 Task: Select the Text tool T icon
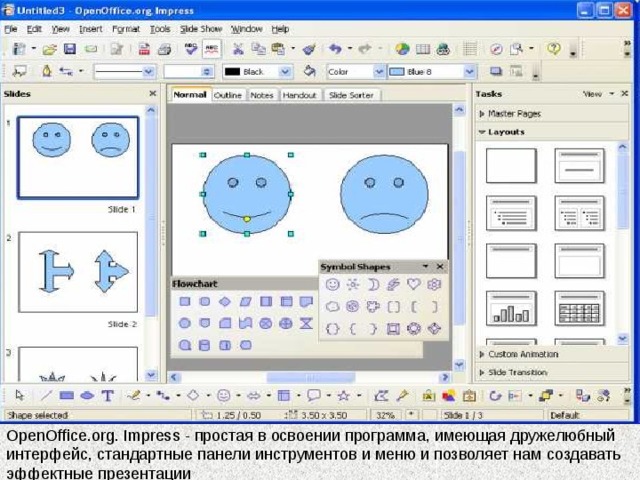click(107, 395)
